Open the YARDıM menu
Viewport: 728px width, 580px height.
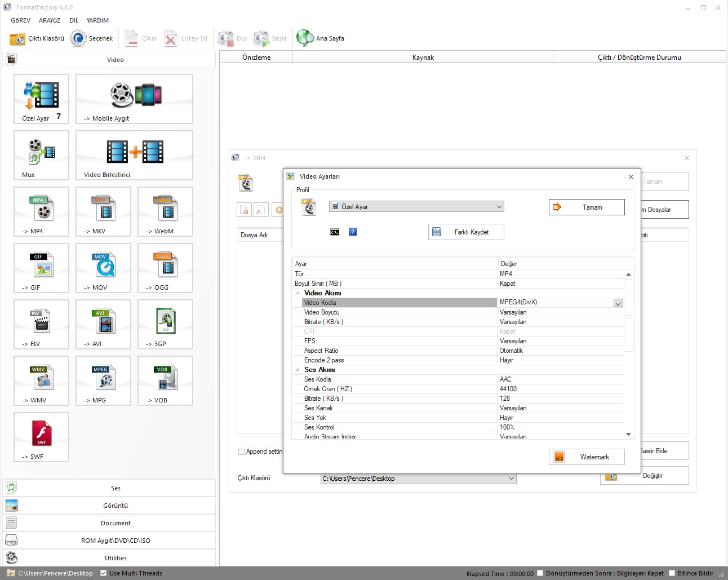[x=97, y=20]
